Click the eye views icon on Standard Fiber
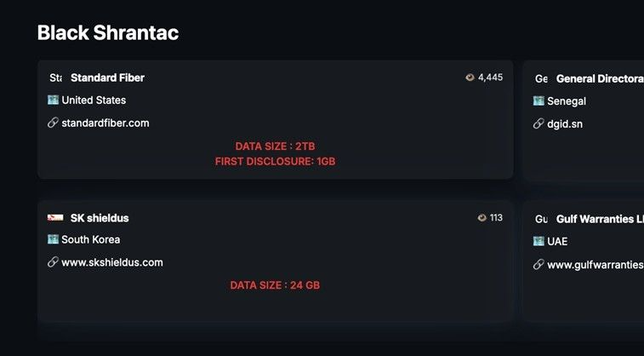 point(470,78)
